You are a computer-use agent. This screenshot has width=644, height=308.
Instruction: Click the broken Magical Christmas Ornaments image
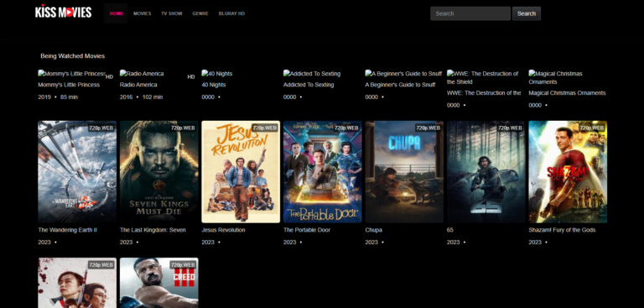555,78
